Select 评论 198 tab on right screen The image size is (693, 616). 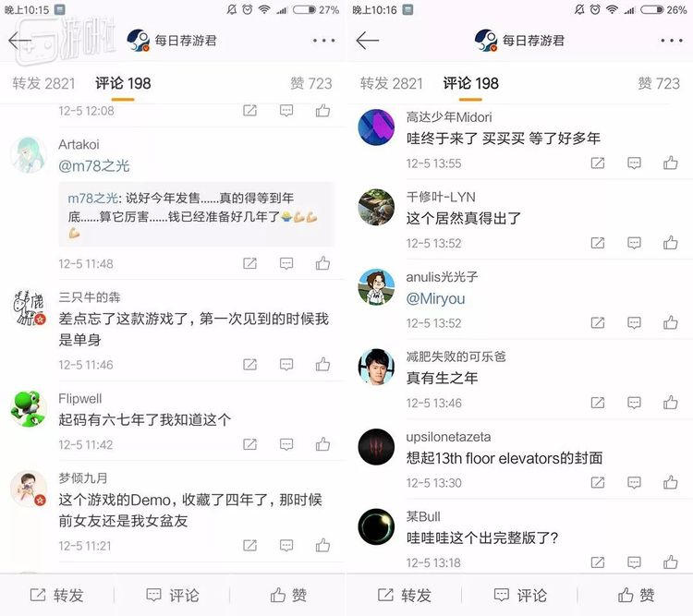[471, 83]
